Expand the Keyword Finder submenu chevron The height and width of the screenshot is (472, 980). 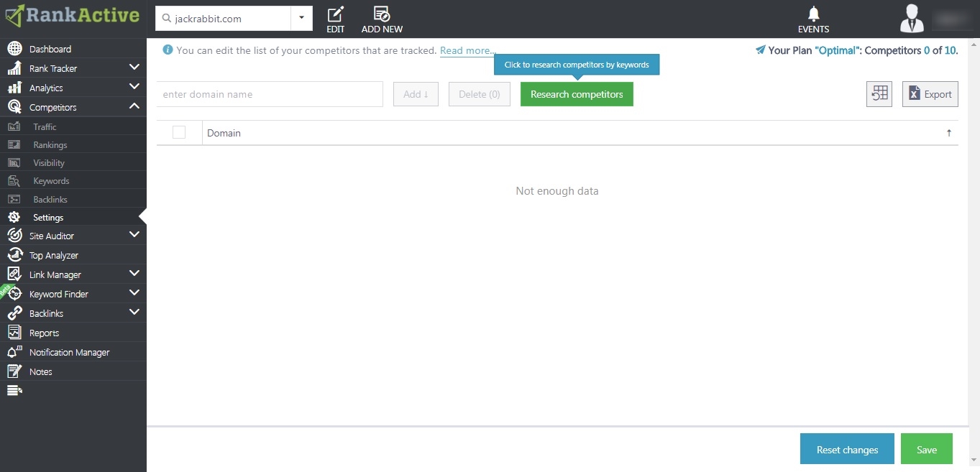click(x=134, y=293)
